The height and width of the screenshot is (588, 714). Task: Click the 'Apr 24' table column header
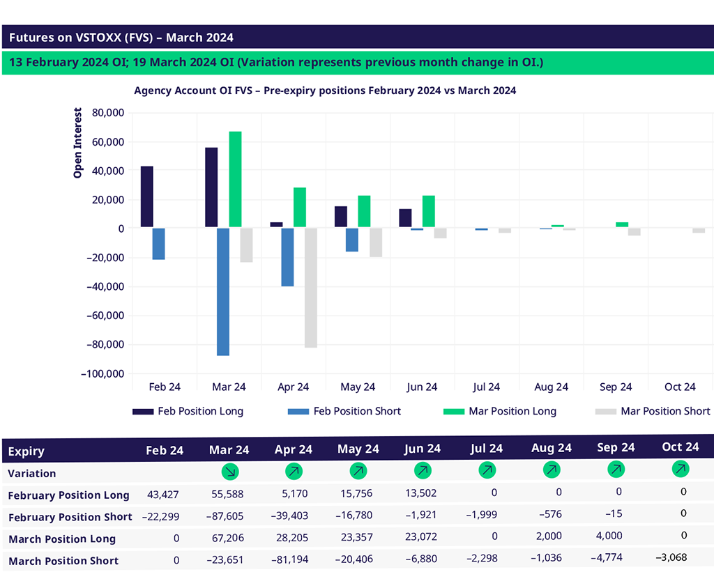point(294,449)
